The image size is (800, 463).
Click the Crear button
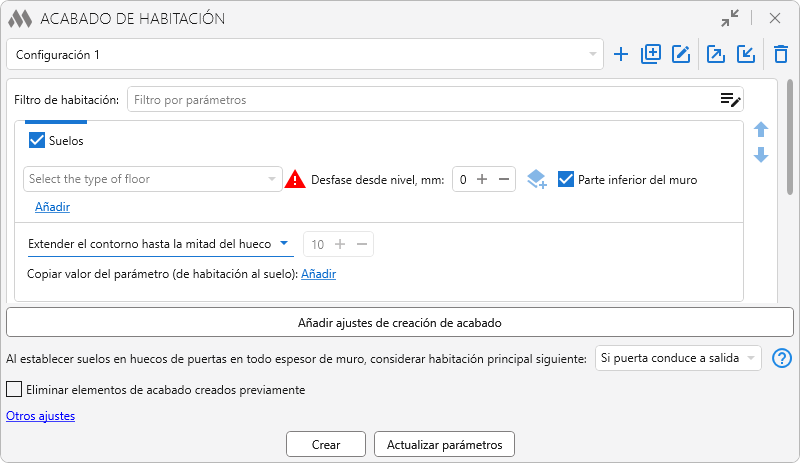(x=325, y=444)
